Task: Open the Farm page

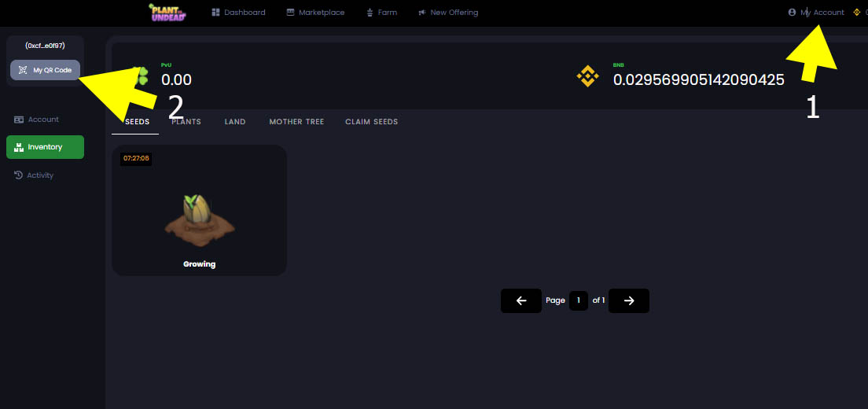Action: (382, 12)
